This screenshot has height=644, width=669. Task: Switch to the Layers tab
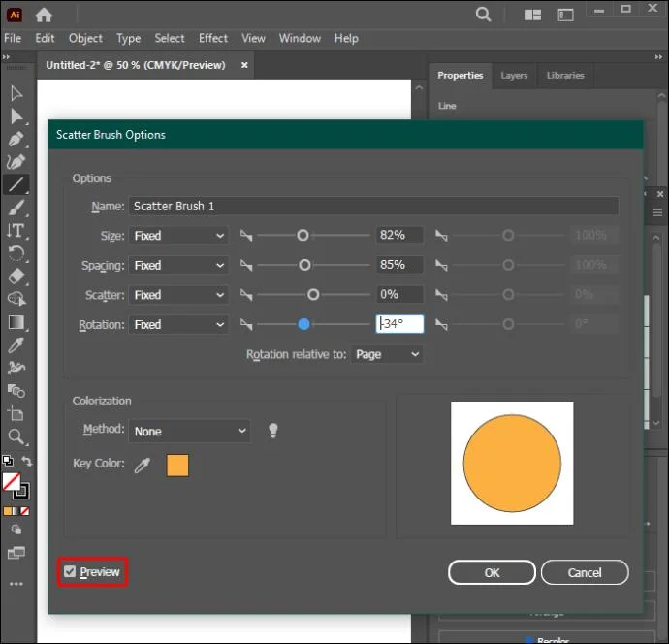click(x=514, y=76)
